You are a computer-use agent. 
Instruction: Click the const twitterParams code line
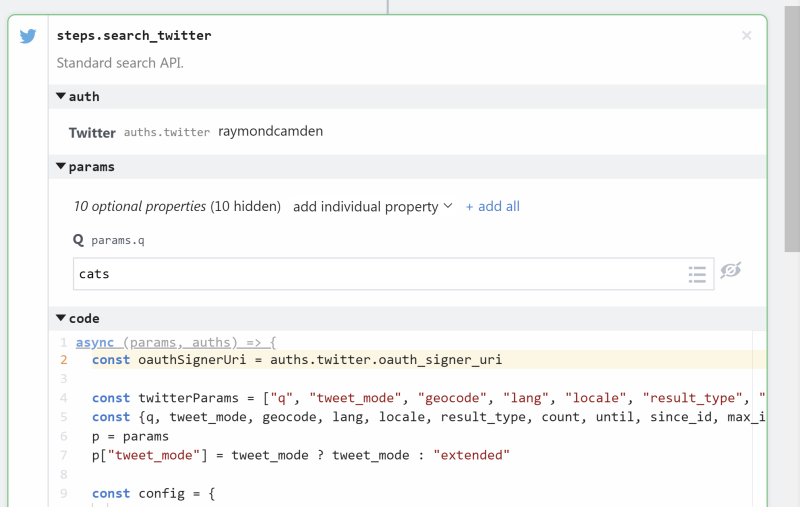428,398
